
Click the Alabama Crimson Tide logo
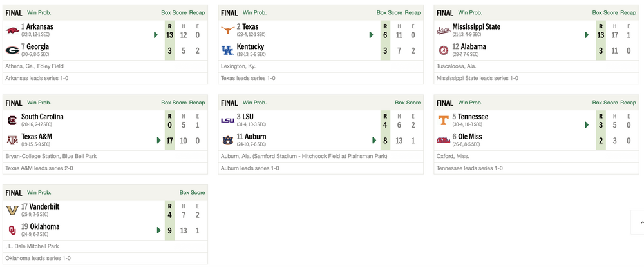tap(444, 50)
